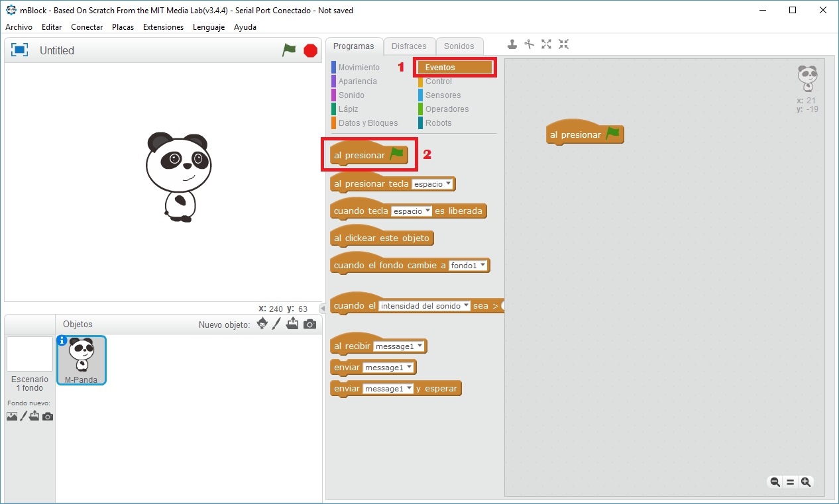Paint a new sprite with brush icon

(277, 324)
